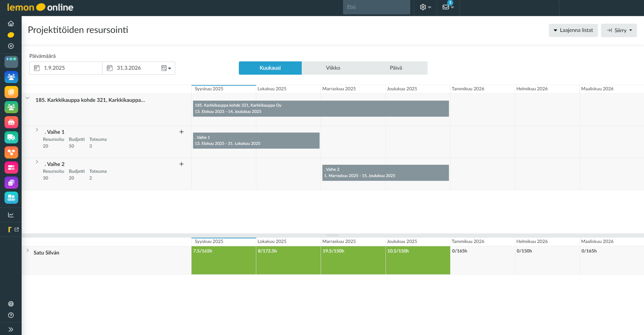Image resolution: width=644 pixels, height=335 pixels.
Task: Open the mail notifications icon
Action: click(448, 7)
